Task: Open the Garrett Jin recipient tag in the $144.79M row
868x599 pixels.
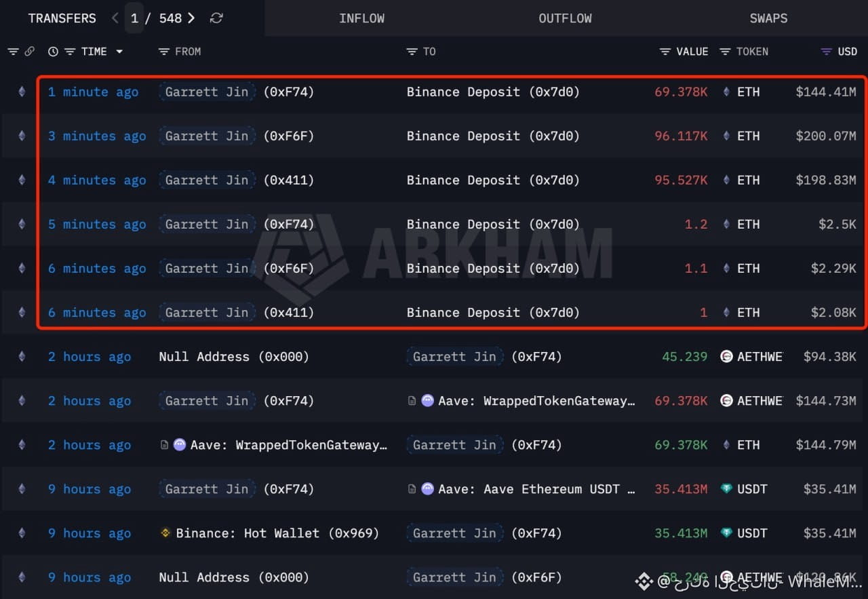Action: 454,445
